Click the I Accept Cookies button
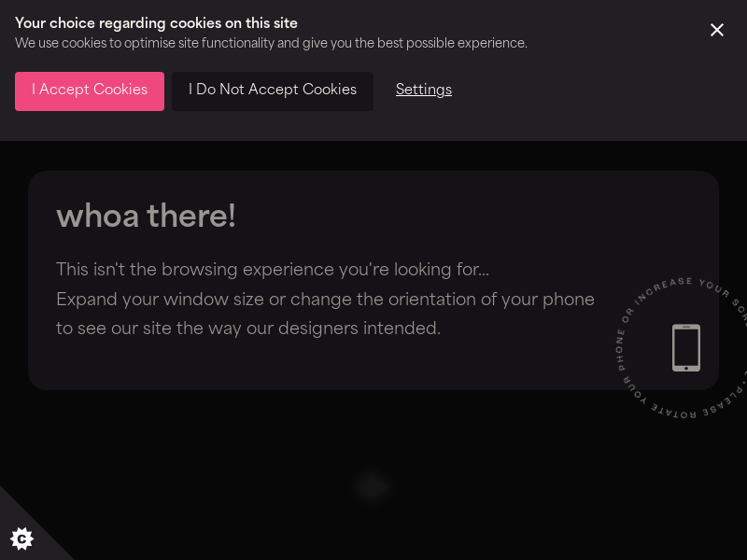747x560 pixels. 90,91
